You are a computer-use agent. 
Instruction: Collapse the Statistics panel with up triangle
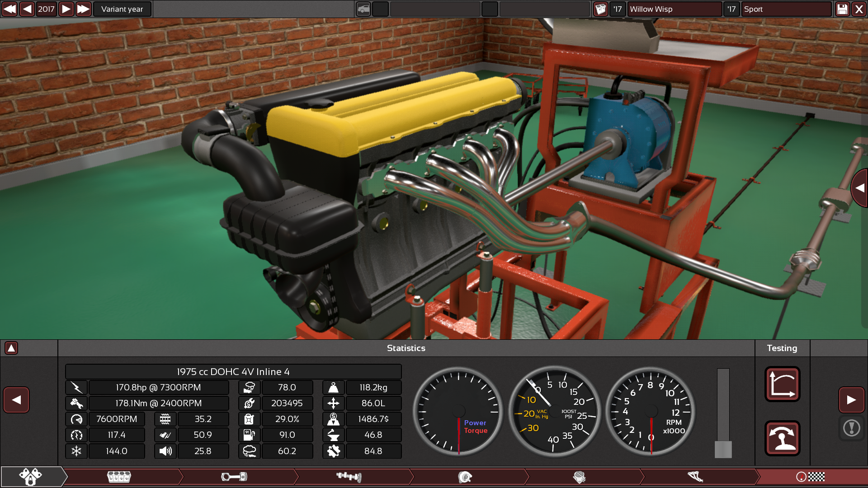coord(11,348)
